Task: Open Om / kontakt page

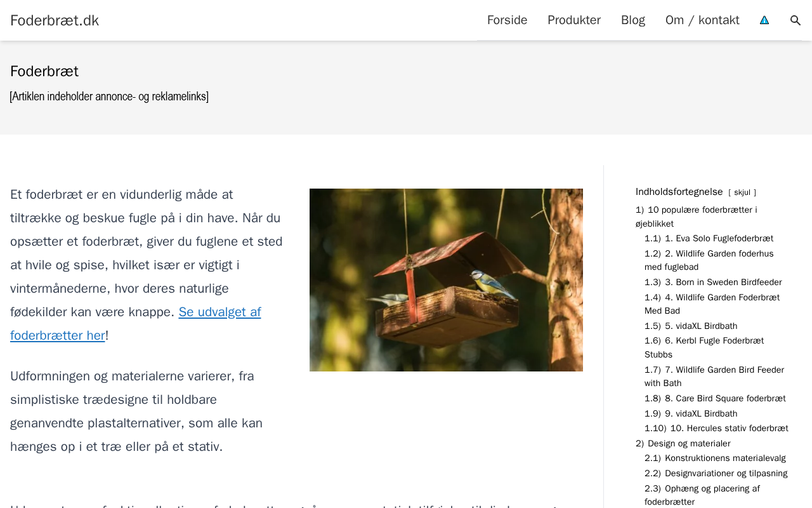Action: coord(702,20)
